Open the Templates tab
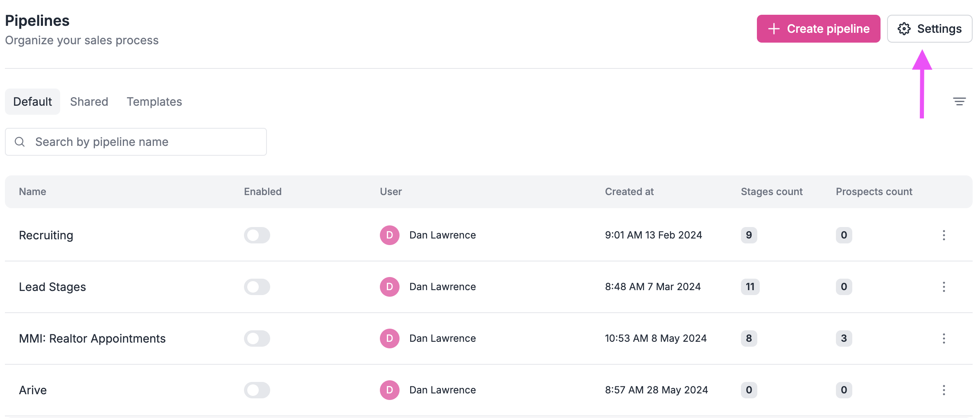980x418 pixels. tap(154, 101)
